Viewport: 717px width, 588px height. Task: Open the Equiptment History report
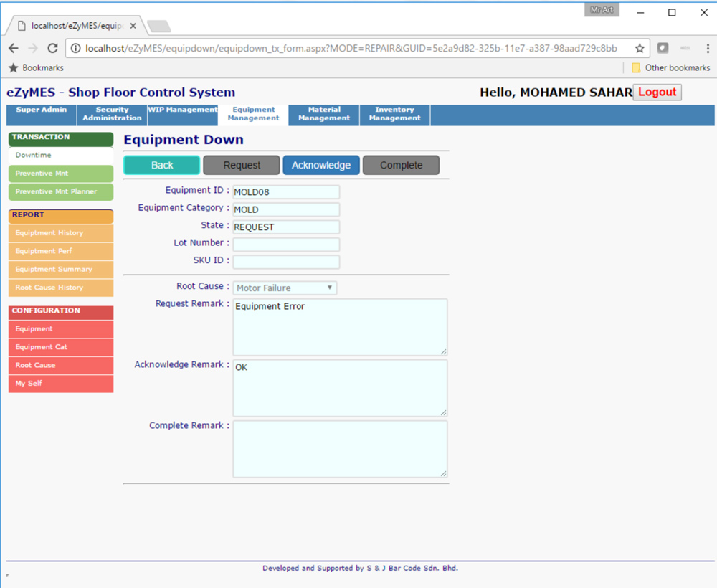click(x=60, y=233)
